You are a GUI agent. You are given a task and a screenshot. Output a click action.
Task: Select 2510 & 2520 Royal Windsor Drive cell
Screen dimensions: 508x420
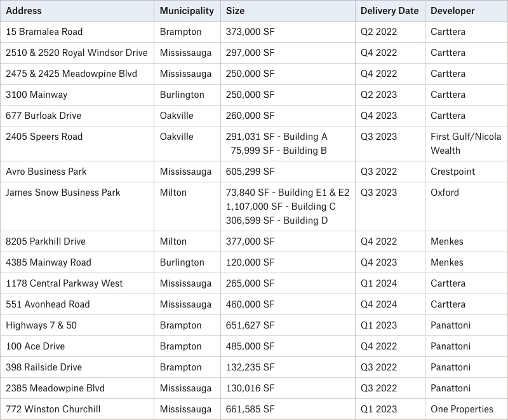[x=76, y=53]
